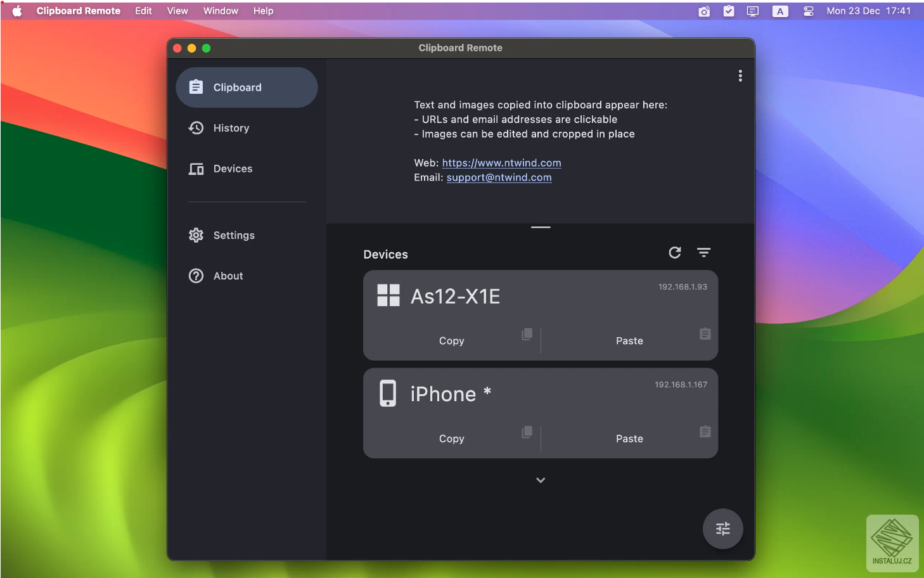This screenshot has width=924, height=578.
Task: Copy clipboard from As12-X1E device
Action: click(x=452, y=340)
